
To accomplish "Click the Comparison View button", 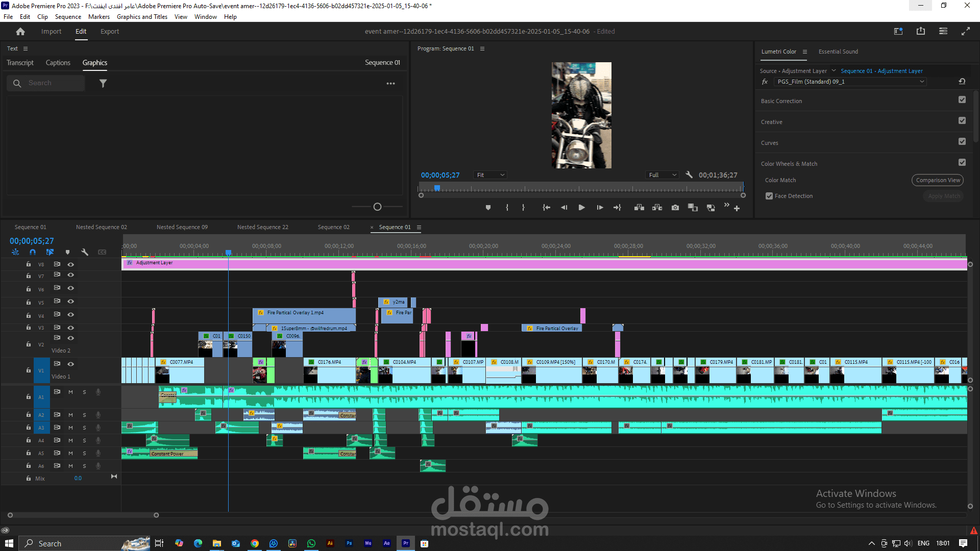I will [938, 180].
